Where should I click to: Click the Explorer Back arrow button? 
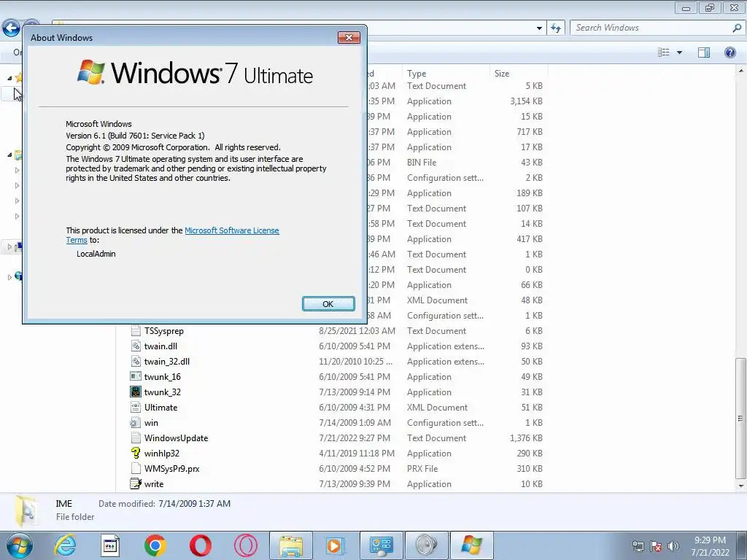(12, 28)
